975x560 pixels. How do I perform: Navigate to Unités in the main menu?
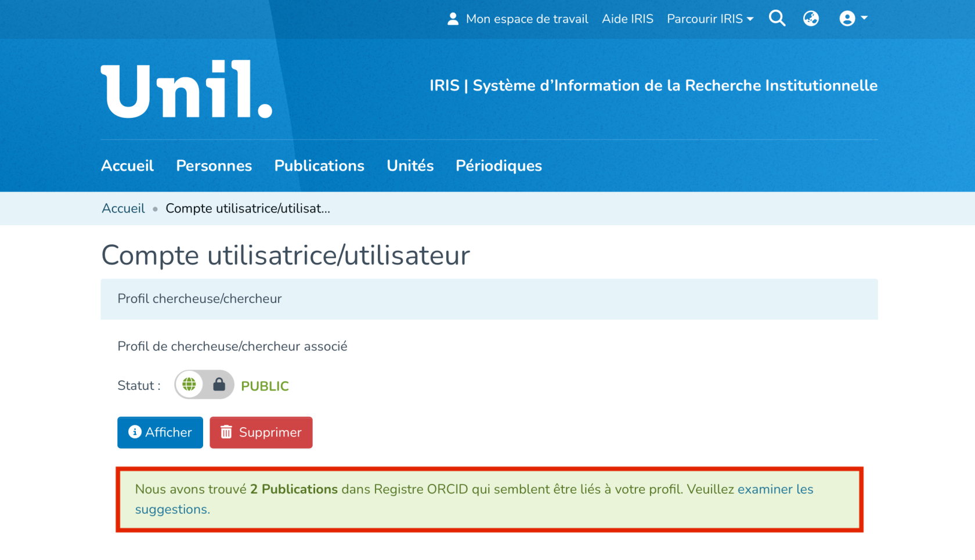pyautogui.click(x=410, y=166)
